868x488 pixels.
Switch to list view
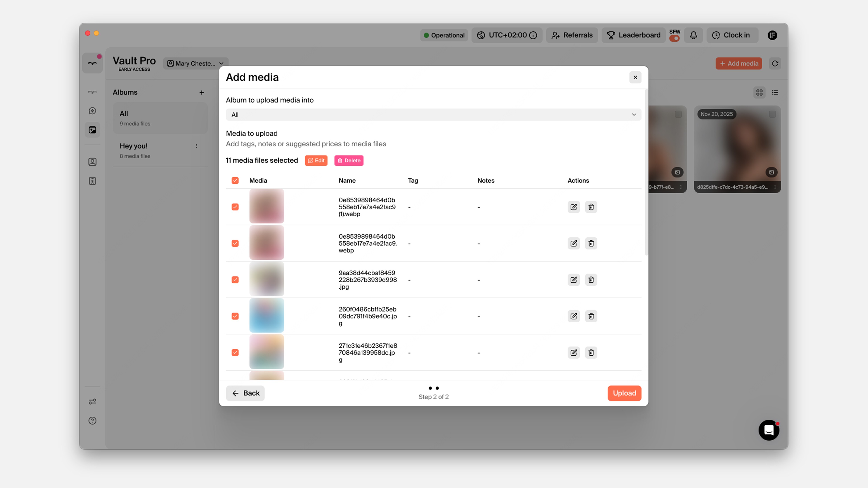[x=775, y=92]
